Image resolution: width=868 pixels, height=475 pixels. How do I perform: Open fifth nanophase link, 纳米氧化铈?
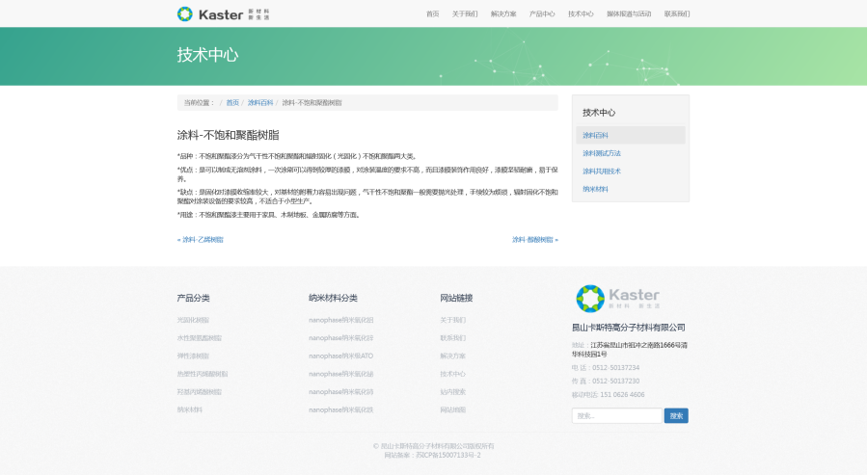click(x=341, y=392)
